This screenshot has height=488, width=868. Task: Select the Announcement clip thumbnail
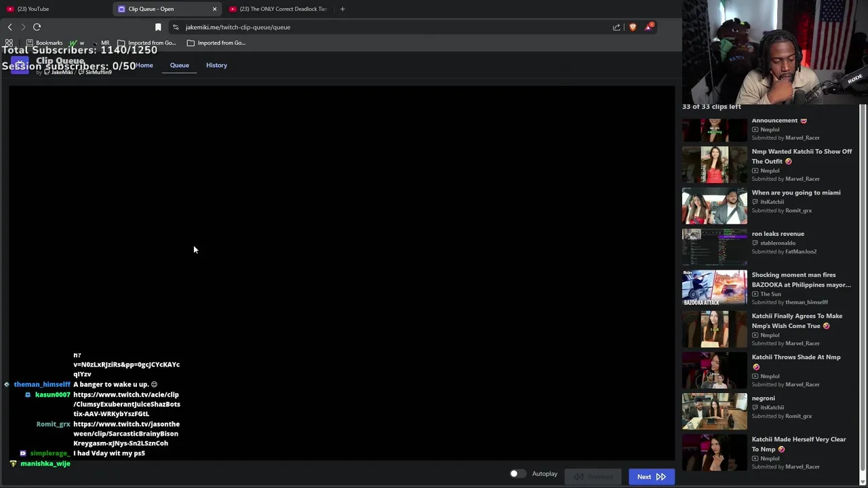[x=714, y=130]
